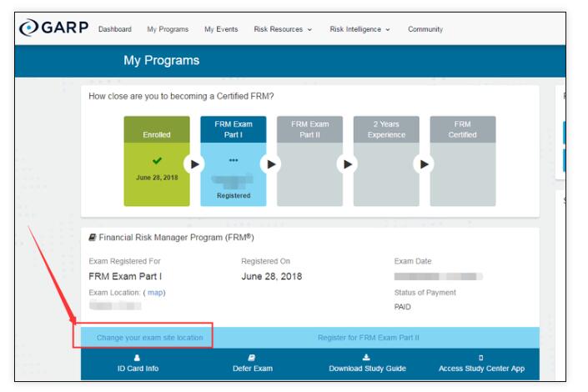Click the 'FRM Exam Part I' registered exam text
The height and width of the screenshot is (392, 588).
(125, 276)
